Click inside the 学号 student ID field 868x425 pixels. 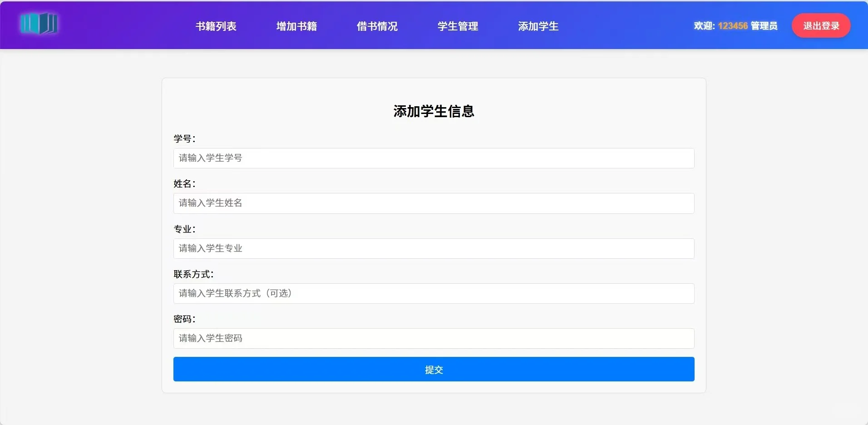(433, 158)
